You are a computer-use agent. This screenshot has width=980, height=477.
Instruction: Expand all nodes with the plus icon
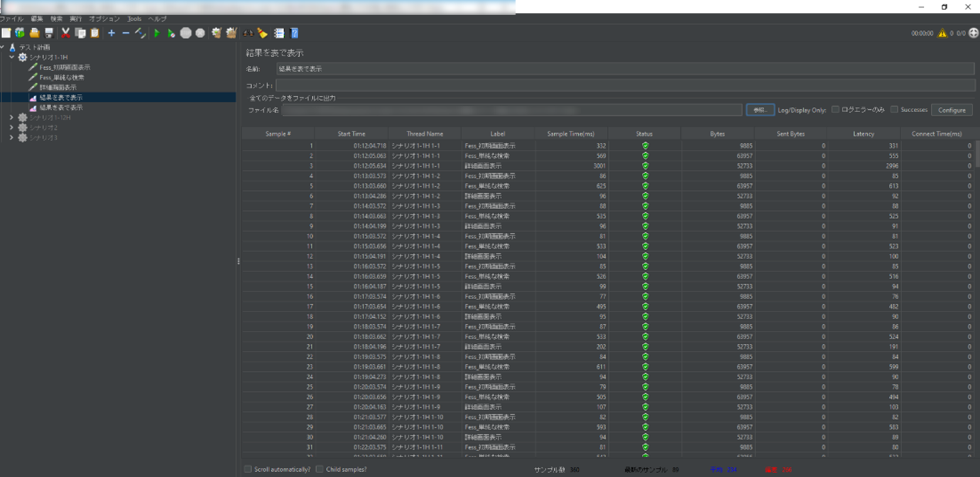(112, 33)
